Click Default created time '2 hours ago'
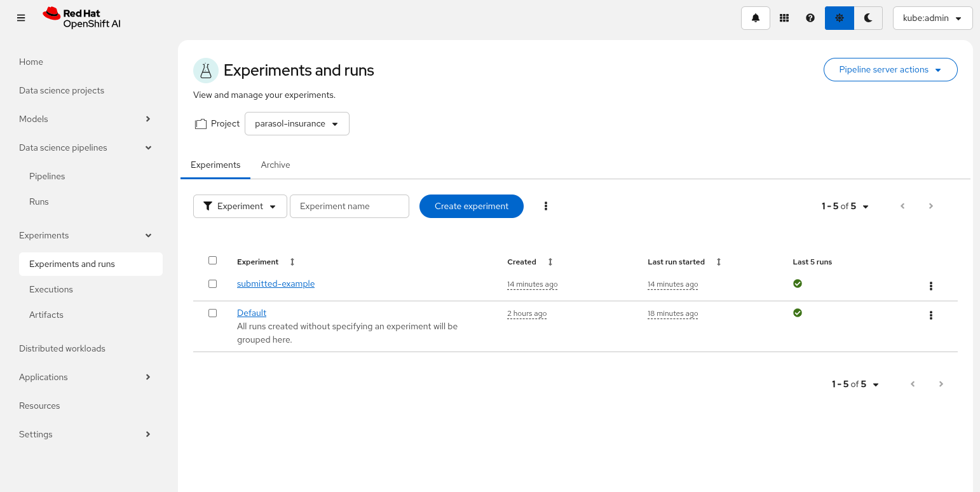 [x=527, y=313]
